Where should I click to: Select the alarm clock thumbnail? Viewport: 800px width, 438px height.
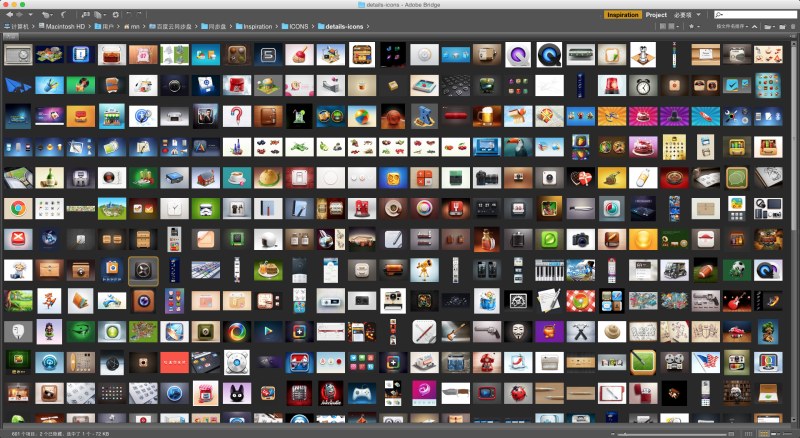click(643, 86)
